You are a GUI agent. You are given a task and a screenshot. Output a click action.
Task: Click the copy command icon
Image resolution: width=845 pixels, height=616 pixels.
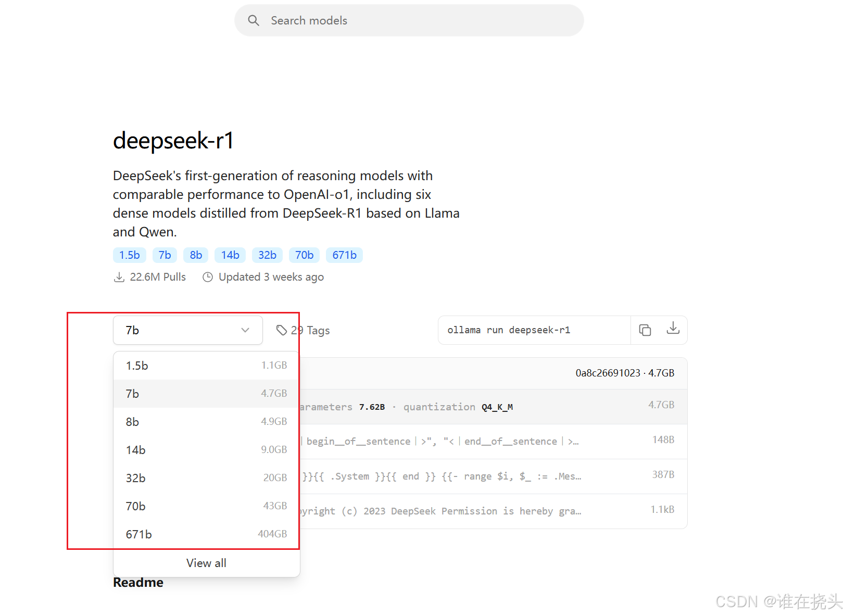click(645, 330)
